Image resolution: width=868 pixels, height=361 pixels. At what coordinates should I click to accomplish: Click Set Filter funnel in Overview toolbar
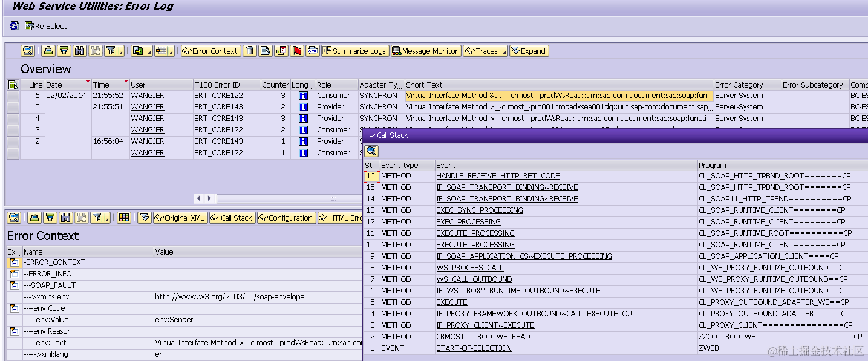coord(111,51)
